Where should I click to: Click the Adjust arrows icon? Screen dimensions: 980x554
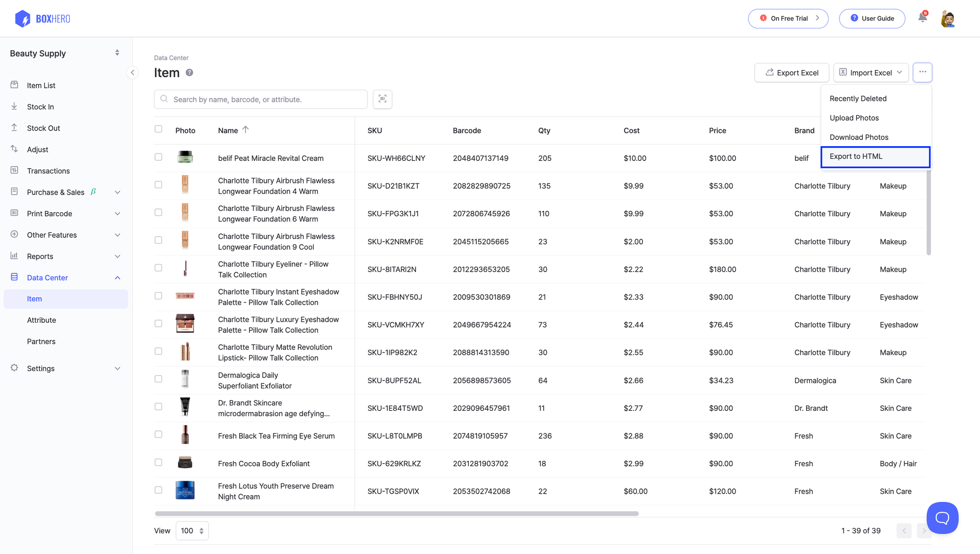pos(14,149)
